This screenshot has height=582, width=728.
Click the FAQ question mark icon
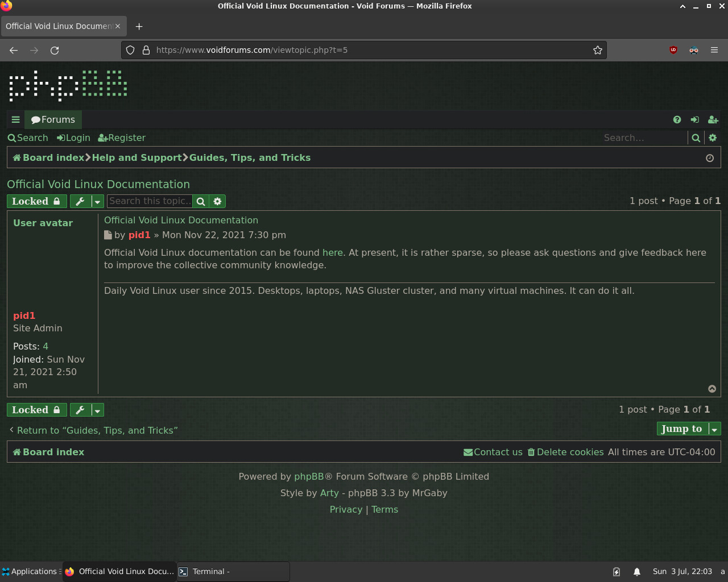click(x=677, y=119)
